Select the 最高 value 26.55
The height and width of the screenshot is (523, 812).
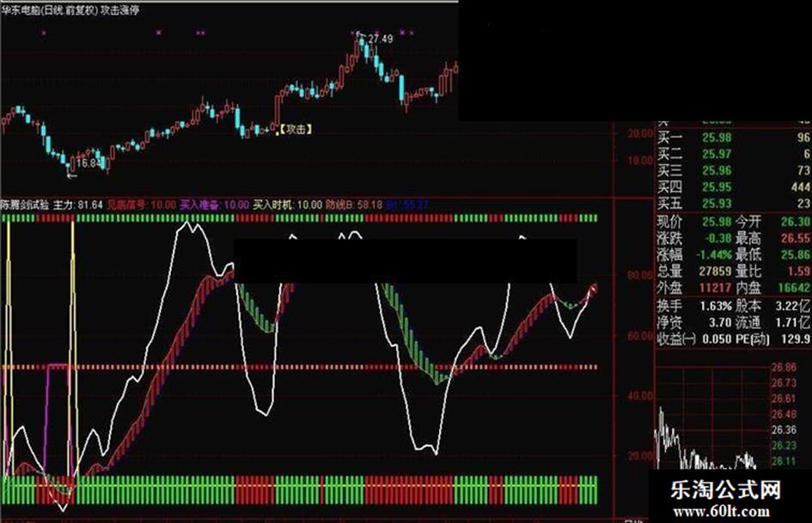(796, 238)
